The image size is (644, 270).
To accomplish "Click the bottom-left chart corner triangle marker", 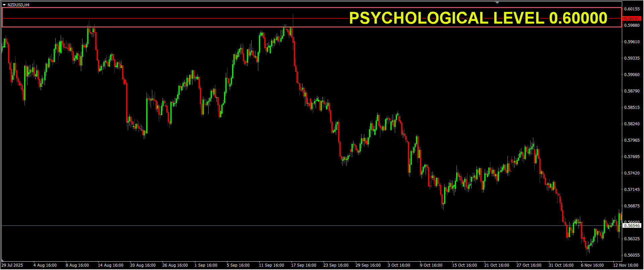I will (x=3, y=260).
